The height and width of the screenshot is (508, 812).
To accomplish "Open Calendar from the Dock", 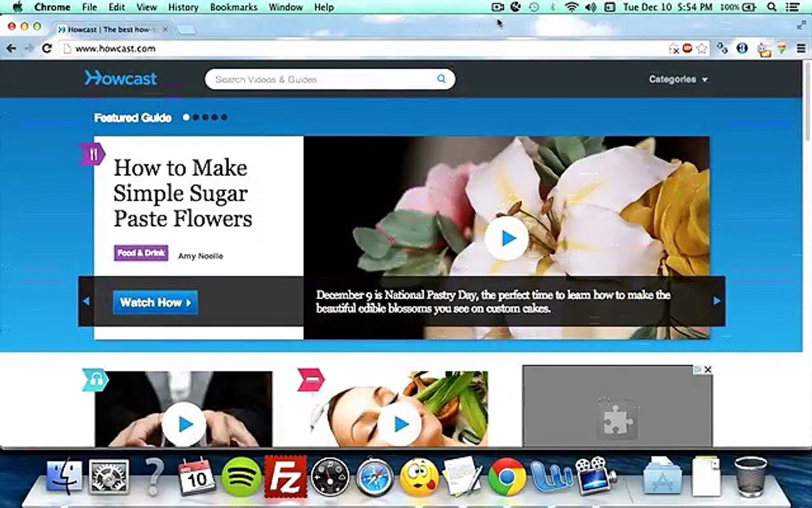I will click(197, 476).
